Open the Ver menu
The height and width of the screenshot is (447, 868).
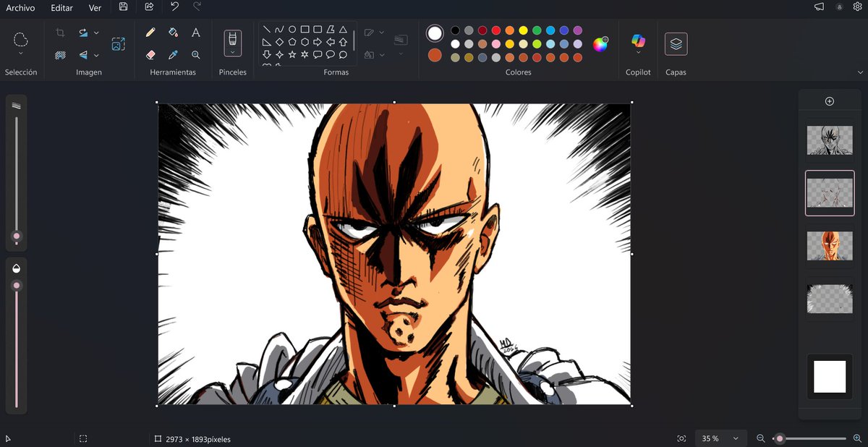(95, 8)
